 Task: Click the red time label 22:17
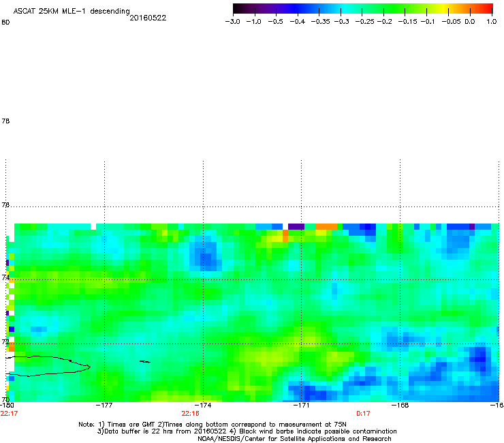pos(9,414)
